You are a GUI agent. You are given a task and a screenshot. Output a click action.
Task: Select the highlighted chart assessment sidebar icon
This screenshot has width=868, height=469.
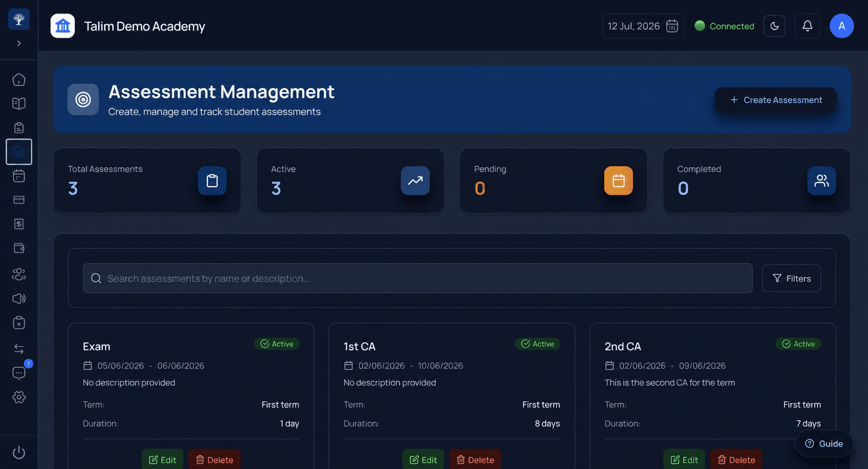click(19, 152)
